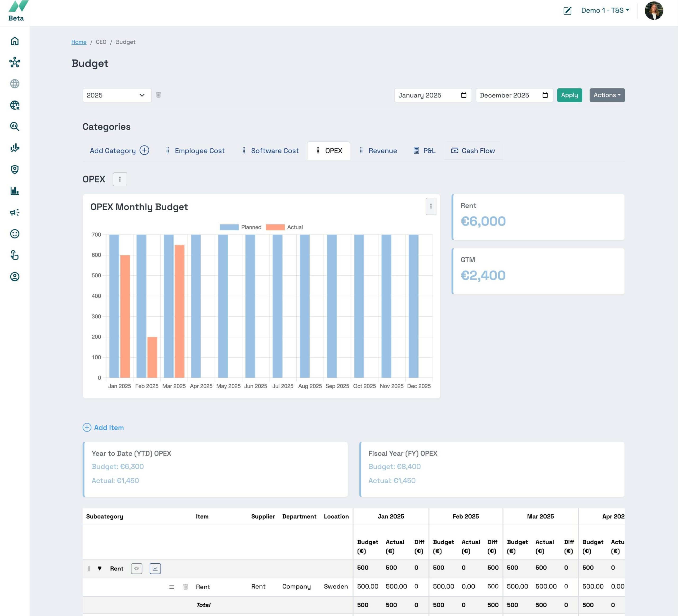Image resolution: width=678 pixels, height=616 pixels.
Task: Click the Home breadcrumb link
Action: coord(79,42)
